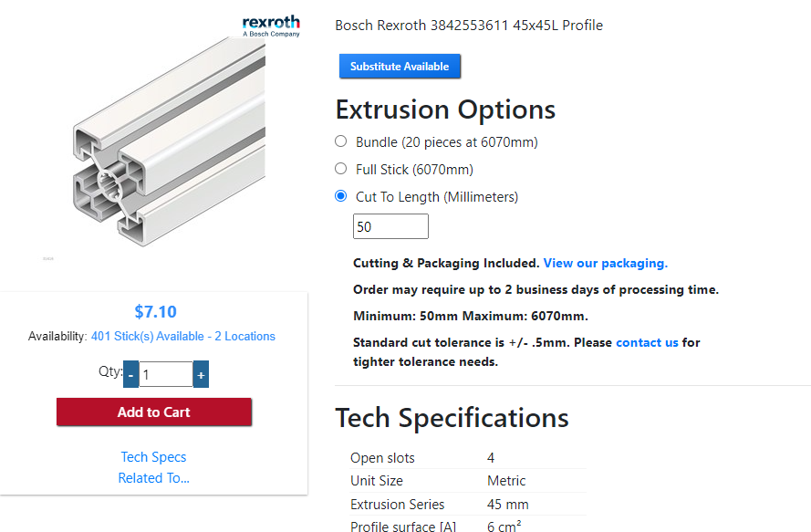This screenshot has width=811, height=532.
Task: Open the View our packaging link
Action: (x=606, y=263)
